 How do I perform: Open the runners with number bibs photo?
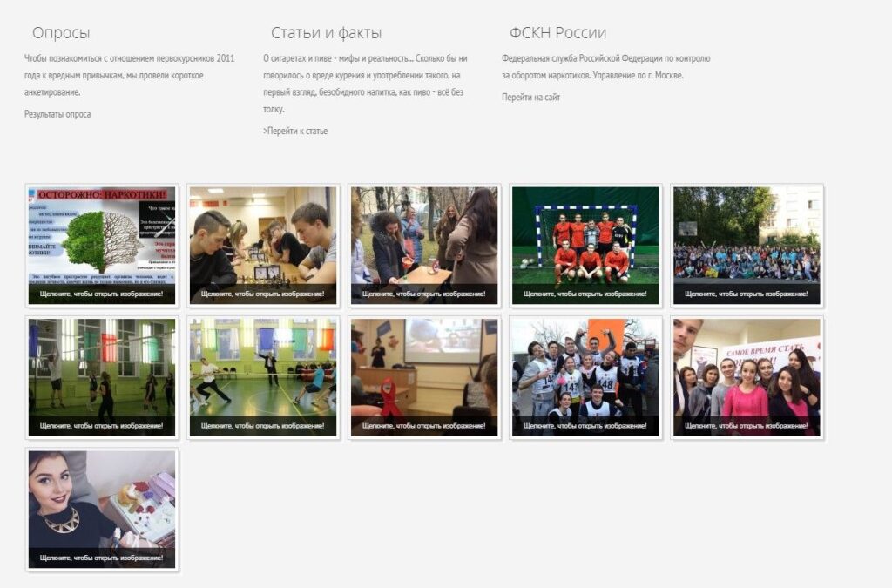click(585, 377)
